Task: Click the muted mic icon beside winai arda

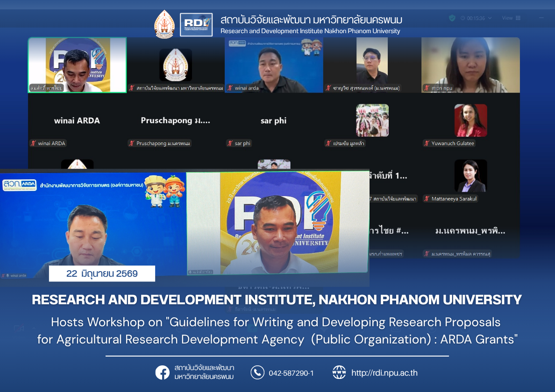Action: [x=230, y=88]
